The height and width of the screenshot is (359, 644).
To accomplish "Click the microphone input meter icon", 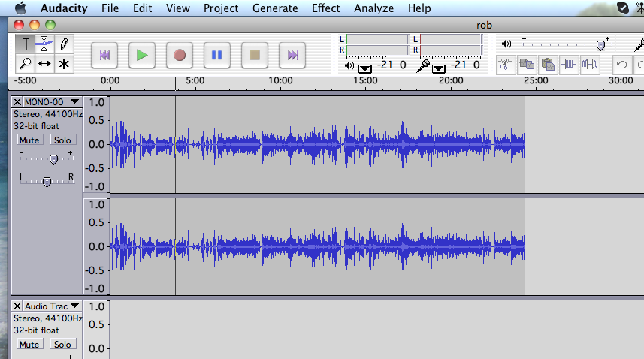I will [x=422, y=65].
